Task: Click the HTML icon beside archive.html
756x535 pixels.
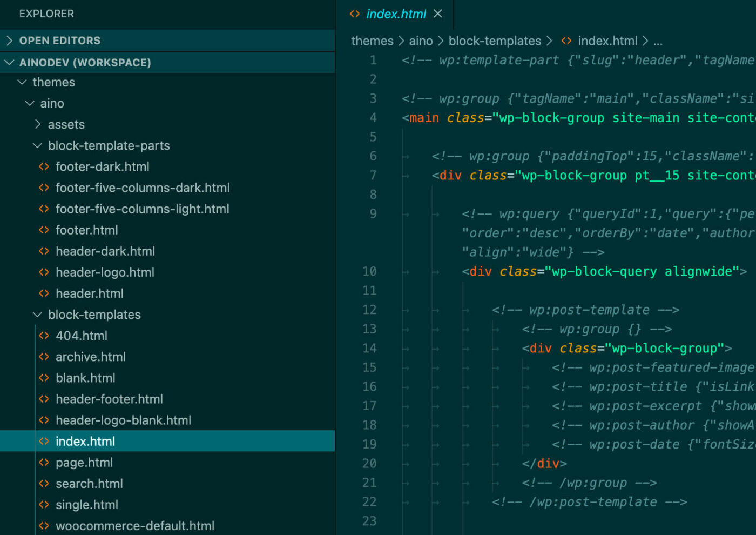Action: click(44, 357)
